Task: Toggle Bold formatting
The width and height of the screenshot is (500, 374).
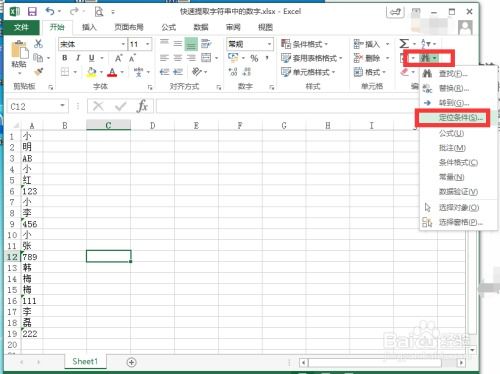Action: coord(65,58)
